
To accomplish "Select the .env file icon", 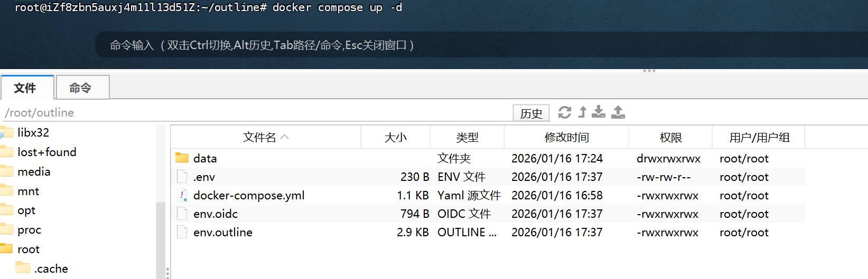I will (182, 177).
